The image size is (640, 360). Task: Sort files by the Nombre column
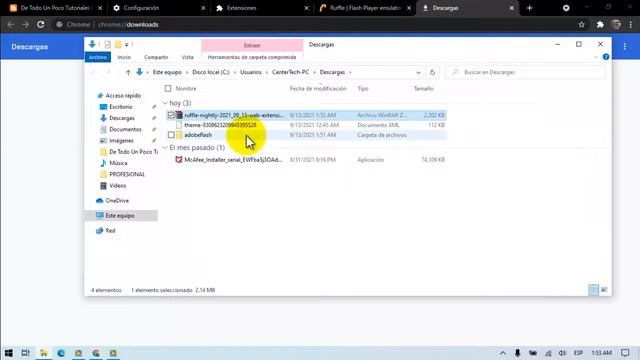186,88
